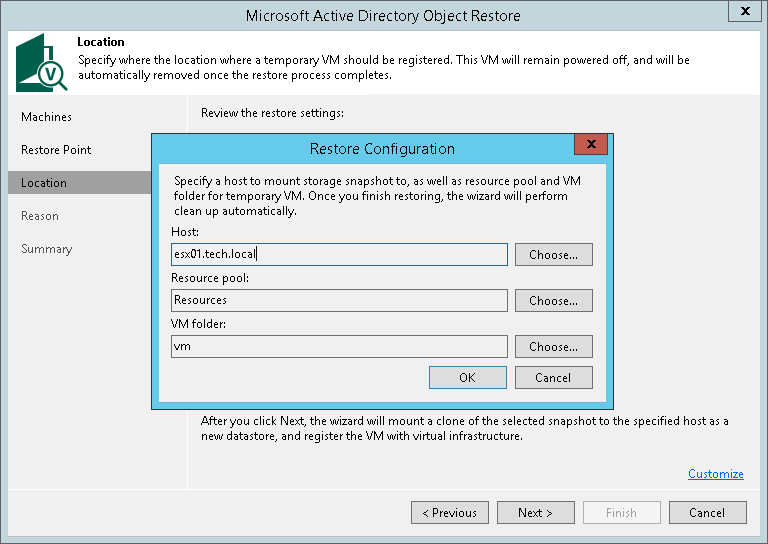The height and width of the screenshot is (544, 768).
Task: Browse for a VM folder with Choose
Action: click(553, 347)
